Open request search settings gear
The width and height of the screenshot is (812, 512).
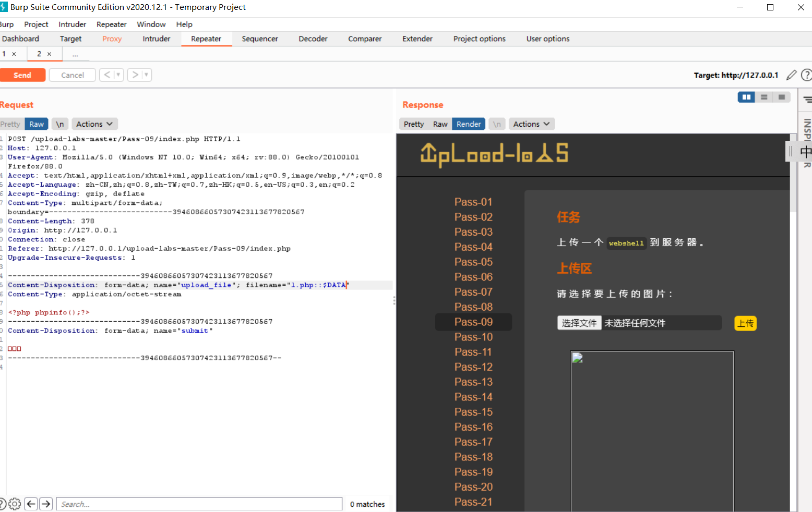click(x=15, y=504)
